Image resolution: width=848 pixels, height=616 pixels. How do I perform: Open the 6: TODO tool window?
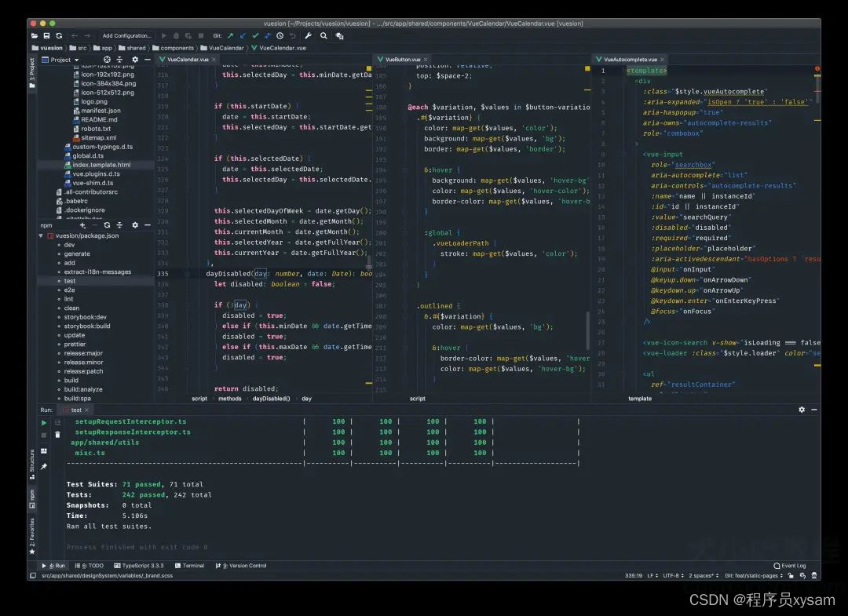(x=90, y=566)
